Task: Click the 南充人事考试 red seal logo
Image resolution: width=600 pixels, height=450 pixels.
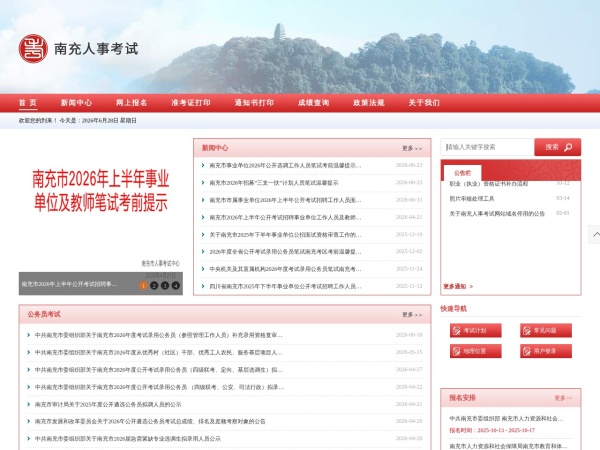Action: (33, 49)
